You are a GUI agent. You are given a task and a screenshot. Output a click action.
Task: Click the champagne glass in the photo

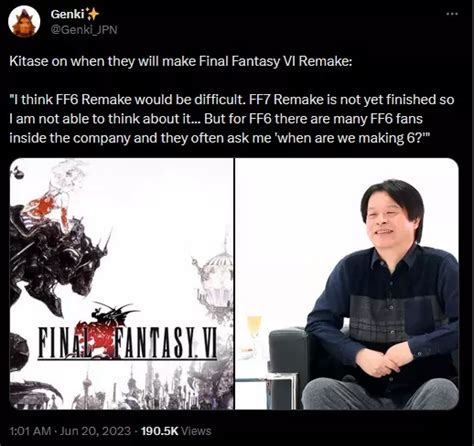(254, 328)
